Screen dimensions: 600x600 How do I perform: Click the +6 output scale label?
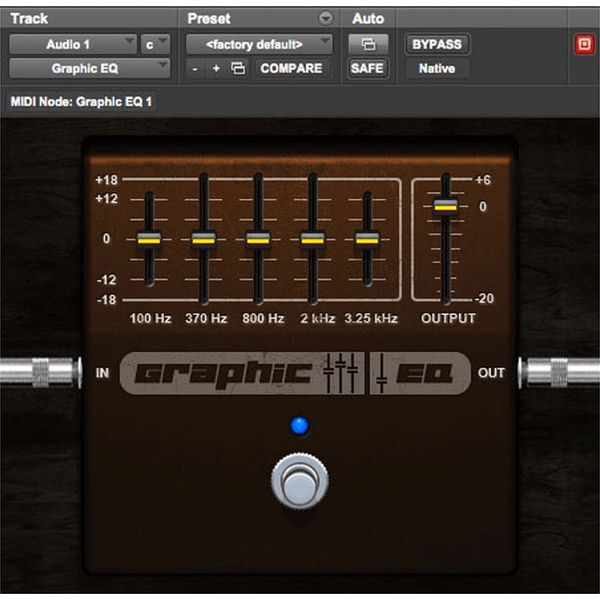click(x=483, y=180)
